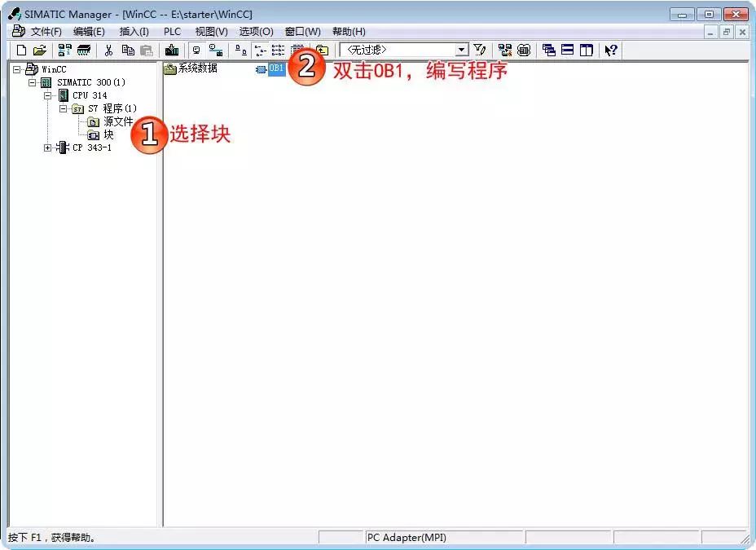The width and height of the screenshot is (756, 550).
Task: Click the Filter funnel icon
Action: tap(479, 51)
